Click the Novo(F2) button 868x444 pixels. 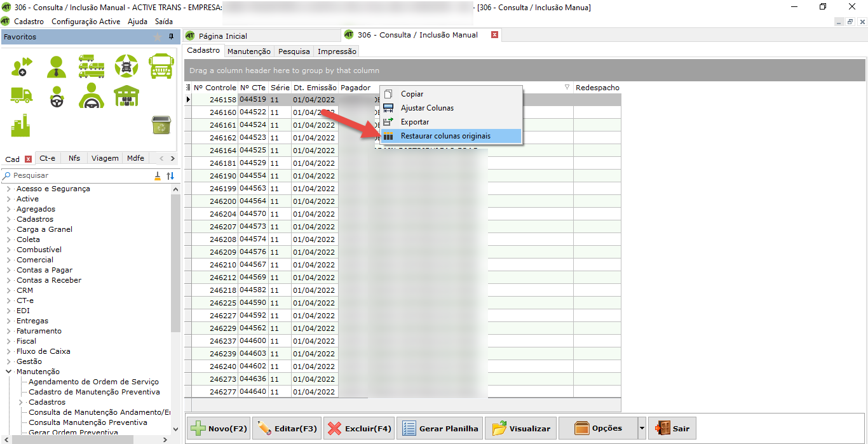tap(219, 429)
